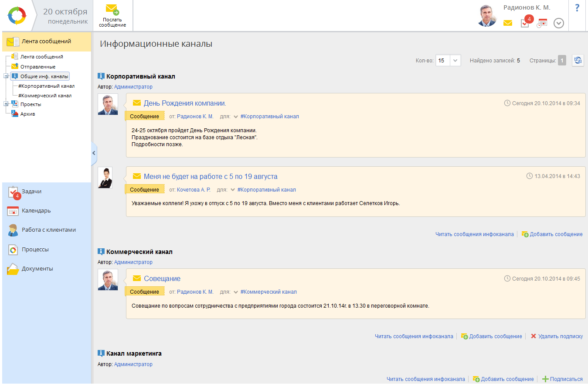Screen dimensions: 588x384
Task: Click the refresh list icon button
Action: tap(578, 61)
